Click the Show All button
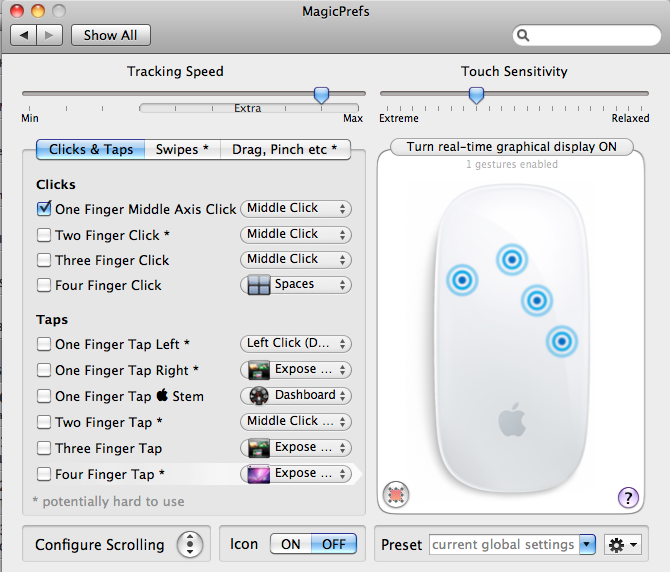670x572 pixels. point(111,35)
